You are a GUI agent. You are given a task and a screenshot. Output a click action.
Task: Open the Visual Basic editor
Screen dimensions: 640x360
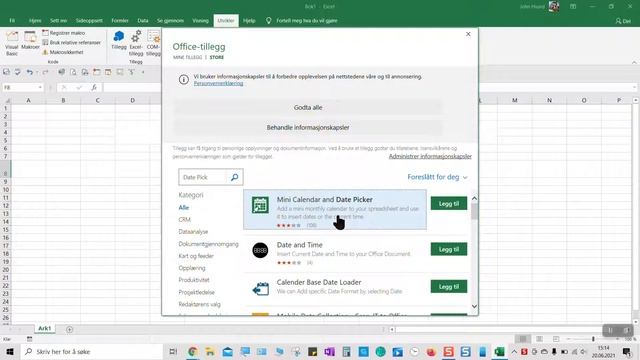[12, 43]
